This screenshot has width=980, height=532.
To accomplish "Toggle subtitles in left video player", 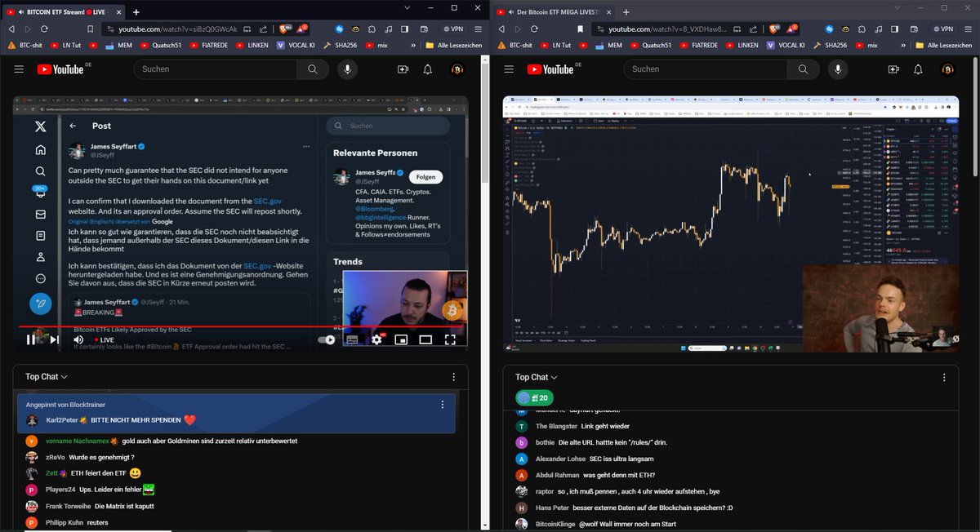I will click(352, 339).
